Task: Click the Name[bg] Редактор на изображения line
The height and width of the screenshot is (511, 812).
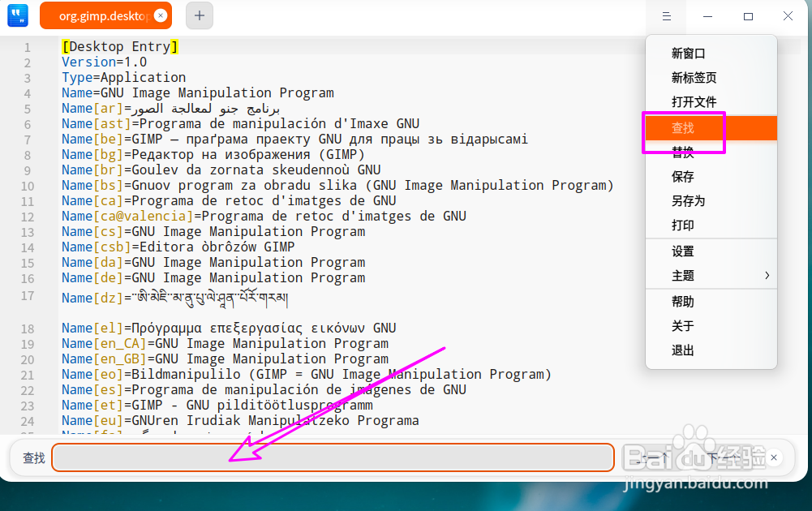Action: point(213,155)
